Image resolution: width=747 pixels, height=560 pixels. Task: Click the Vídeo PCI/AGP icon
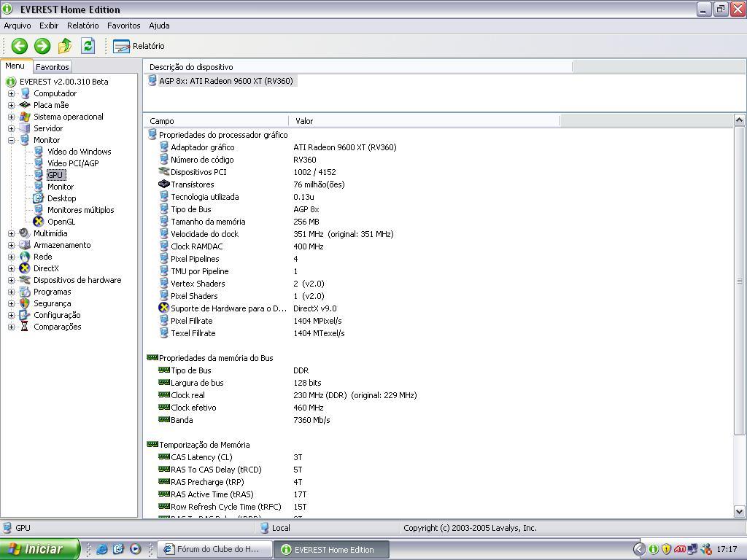point(39,163)
